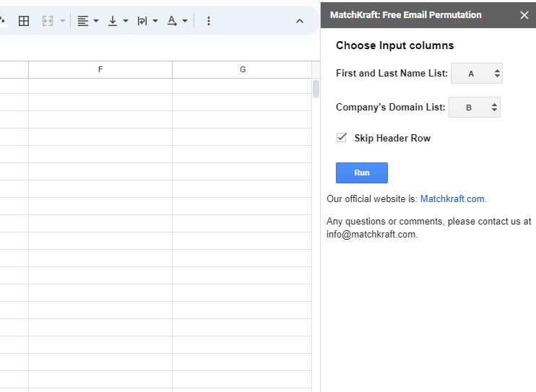Open the Matchkraft.com website link

pos(452,199)
